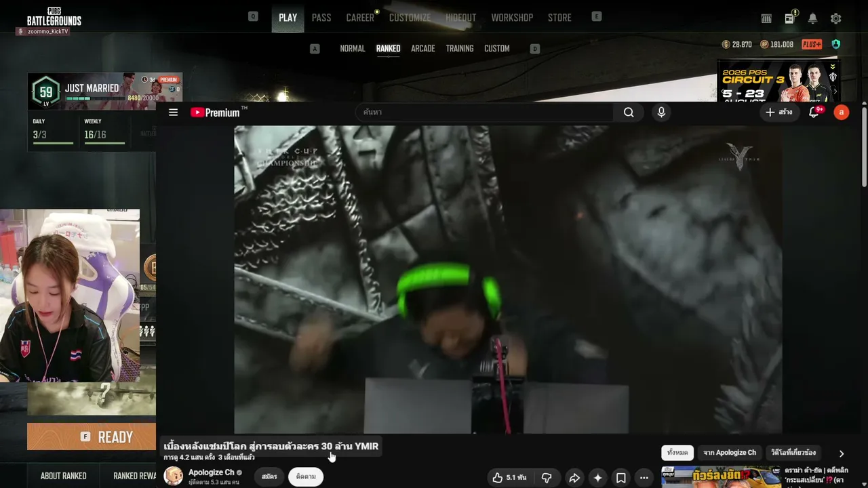Select TRAINING mode
The height and width of the screenshot is (488, 868).
coord(460,49)
